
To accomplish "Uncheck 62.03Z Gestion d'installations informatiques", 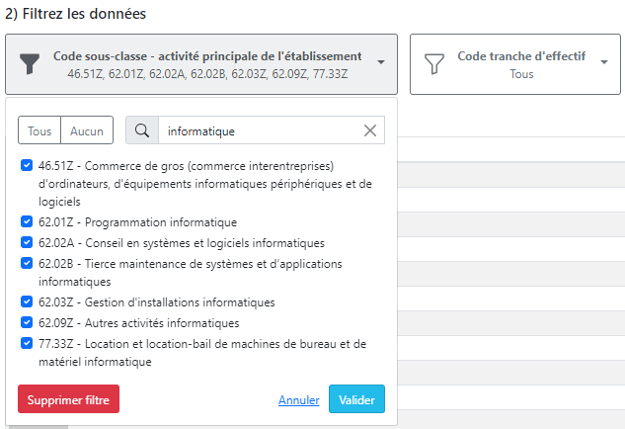I will [x=27, y=302].
